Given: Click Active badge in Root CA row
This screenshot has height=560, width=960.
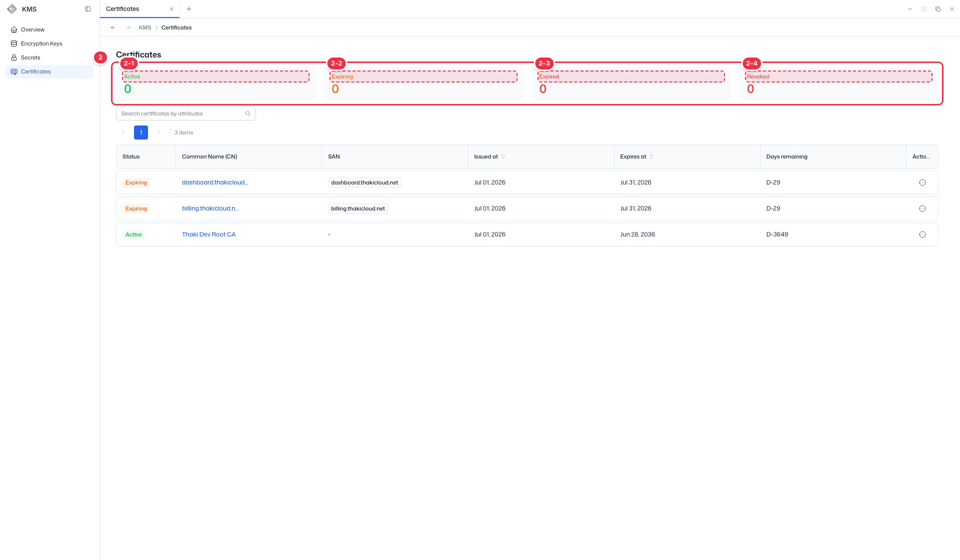Looking at the screenshot, I should [133, 234].
